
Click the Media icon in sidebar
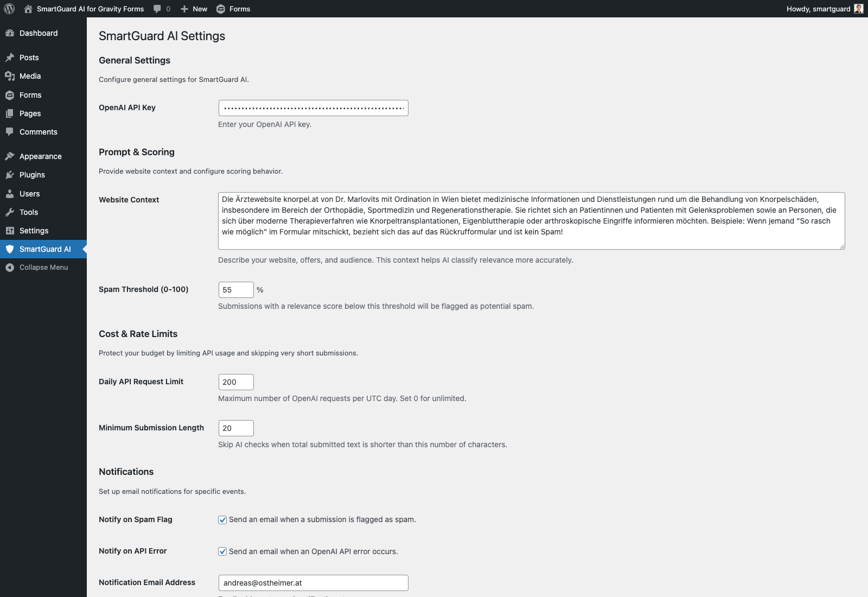tap(10, 76)
